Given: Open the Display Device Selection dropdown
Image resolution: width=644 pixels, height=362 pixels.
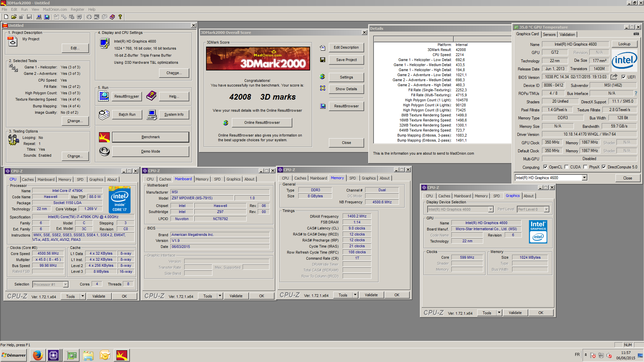Looking at the screenshot, I should click(491, 209).
